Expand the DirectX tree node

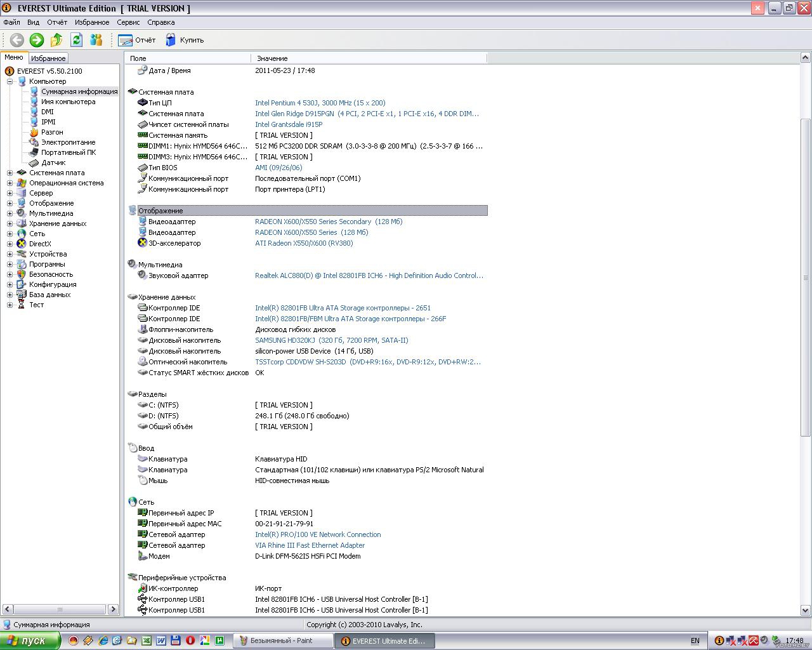coord(10,244)
